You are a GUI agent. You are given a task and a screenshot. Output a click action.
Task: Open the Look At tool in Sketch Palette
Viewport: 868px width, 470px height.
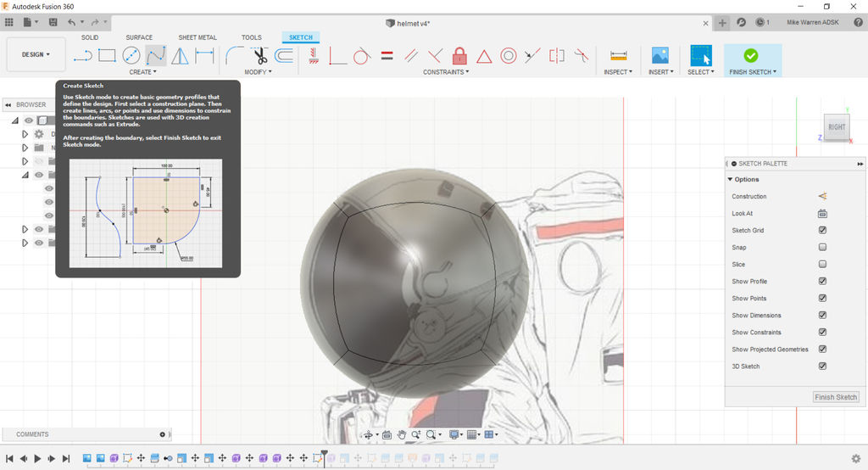tap(822, 214)
